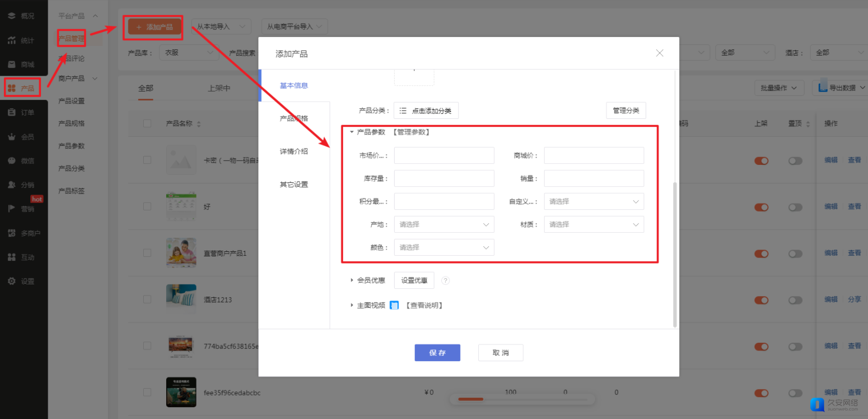This screenshot has height=419, width=868.
Task: Select the 订单 orders sidebar icon
Action: pos(11,112)
